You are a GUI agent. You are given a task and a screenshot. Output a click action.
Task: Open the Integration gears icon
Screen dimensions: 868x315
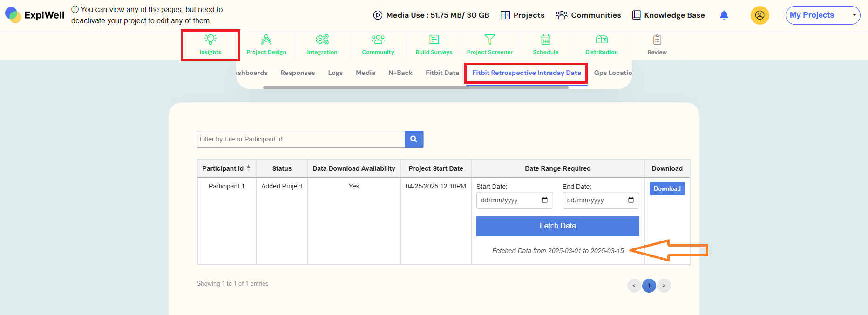tap(322, 40)
